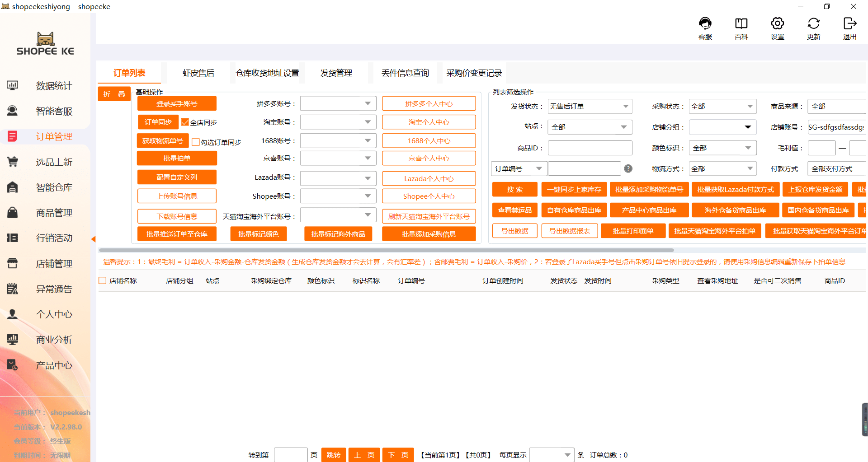868x462 pixels.
Task: Click the 转到第 page number field
Action: click(x=290, y=455)
